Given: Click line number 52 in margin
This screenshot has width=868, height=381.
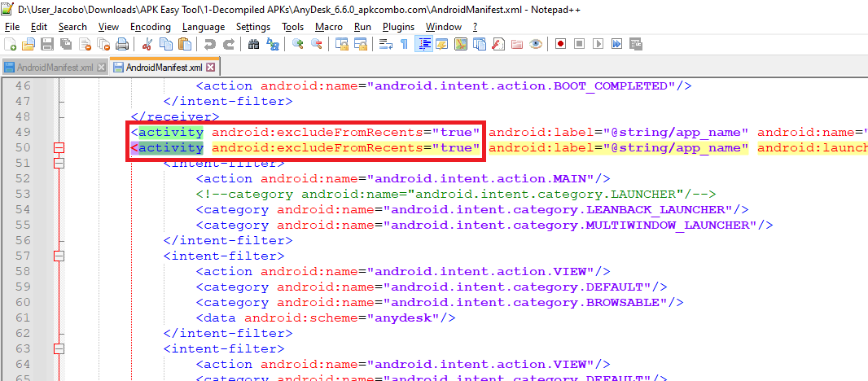Looking at the screenshot, I should [x=23, y=178].
